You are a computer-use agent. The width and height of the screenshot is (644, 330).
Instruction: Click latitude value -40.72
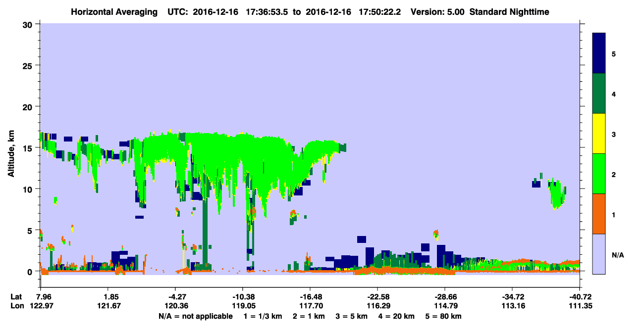[x=579, y=297]
